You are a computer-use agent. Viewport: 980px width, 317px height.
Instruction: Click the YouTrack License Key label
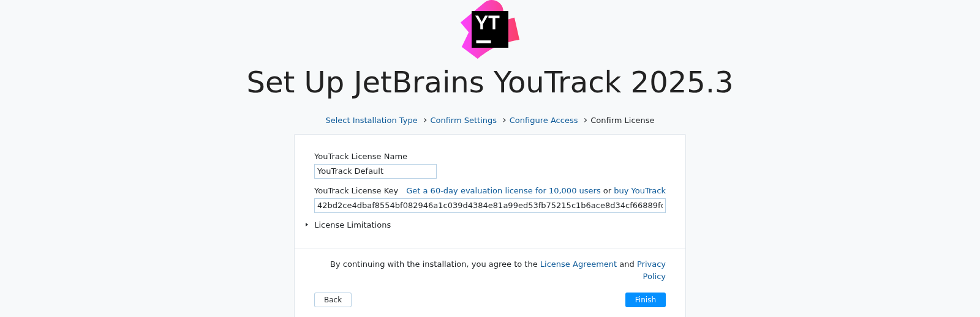[356, 191]
